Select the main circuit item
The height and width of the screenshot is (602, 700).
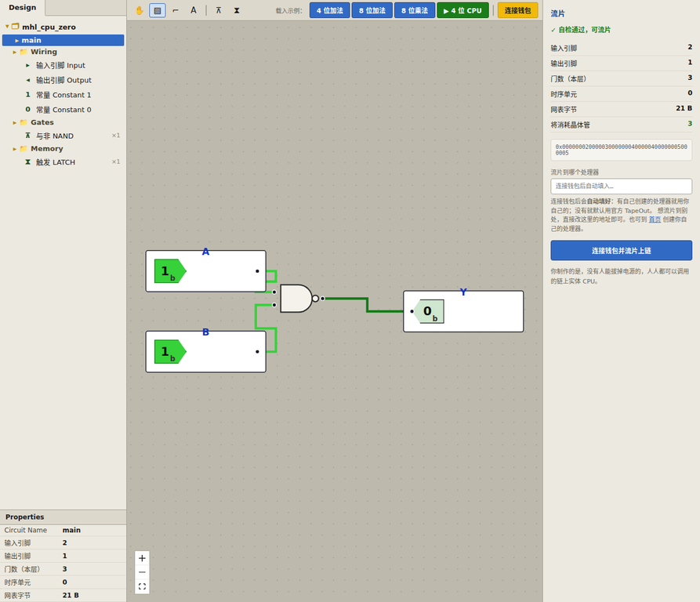[x=63, y=40]
